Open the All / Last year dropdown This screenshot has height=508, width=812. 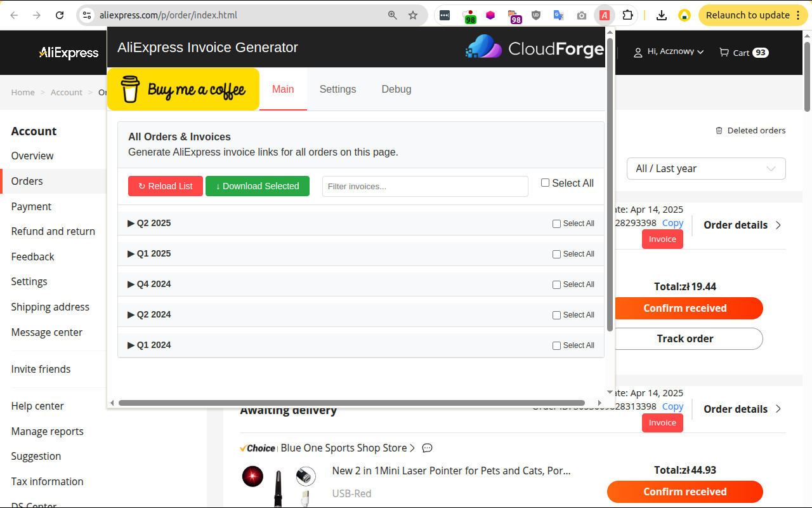pos(705,168)
